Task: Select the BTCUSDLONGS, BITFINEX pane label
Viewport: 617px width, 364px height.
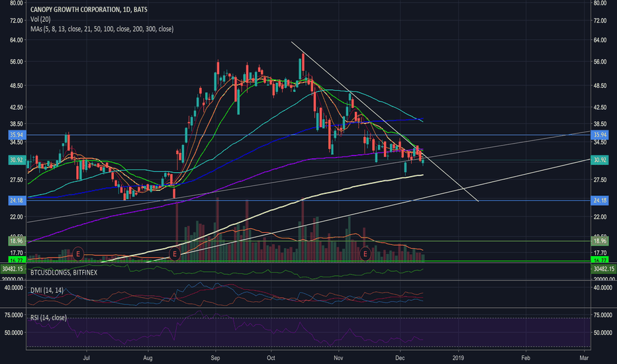Action: click(x=64, y=272)
